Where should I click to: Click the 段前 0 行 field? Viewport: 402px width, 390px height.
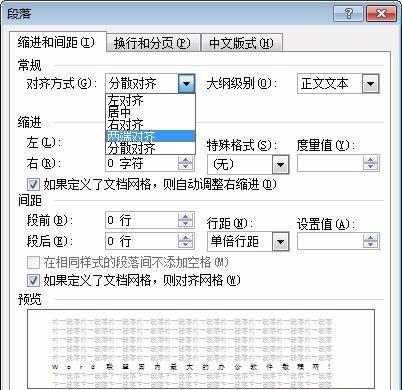pos(142,220)
